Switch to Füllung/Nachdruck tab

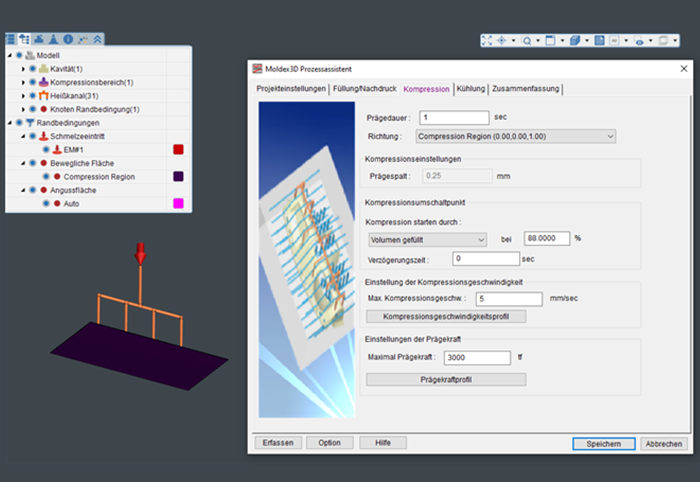365,88
